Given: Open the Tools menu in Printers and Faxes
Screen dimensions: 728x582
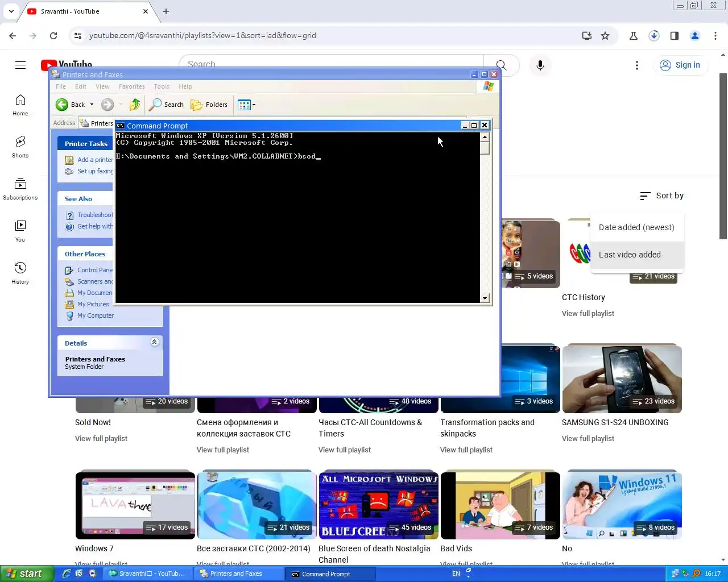Looking at the screenshot, I should pos(162,86).
